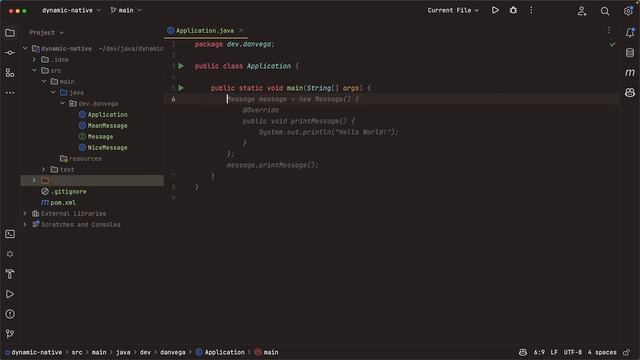Viewport: 640px width, 360px height.
Task: Close the Application.java tab
Action: click(x=241, y=31)
